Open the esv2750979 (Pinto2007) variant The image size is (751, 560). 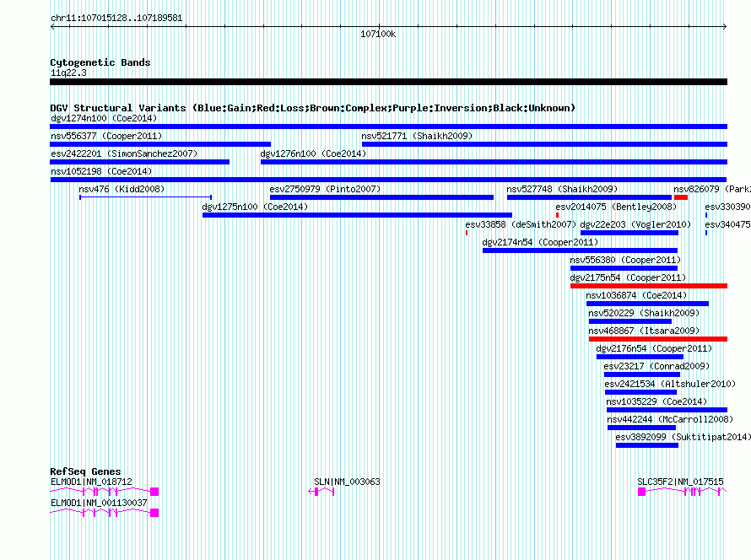(381, 197)
